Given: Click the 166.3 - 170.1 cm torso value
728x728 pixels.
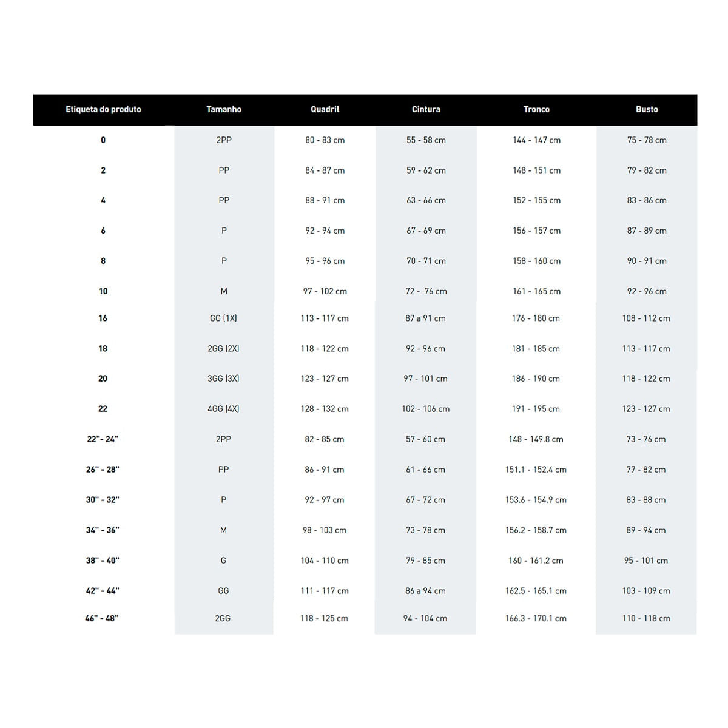Looking at the screenshot, I should pyautogui.click(x=536, y=619).
